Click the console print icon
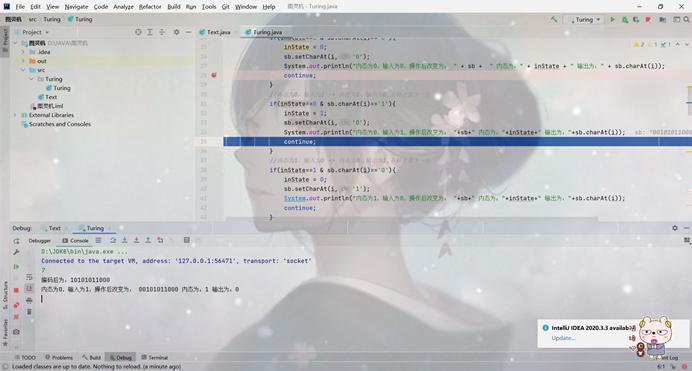 (x=29, y=300)
